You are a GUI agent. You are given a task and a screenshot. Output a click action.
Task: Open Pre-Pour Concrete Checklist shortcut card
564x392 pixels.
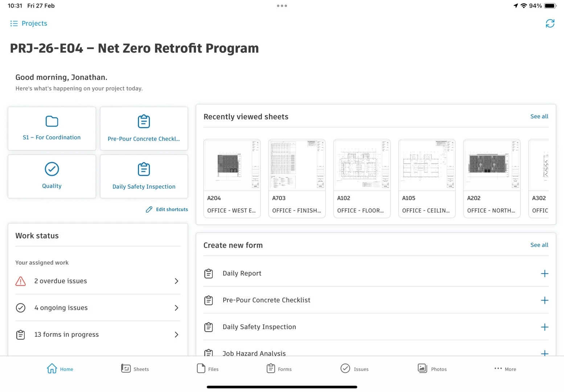144,128
